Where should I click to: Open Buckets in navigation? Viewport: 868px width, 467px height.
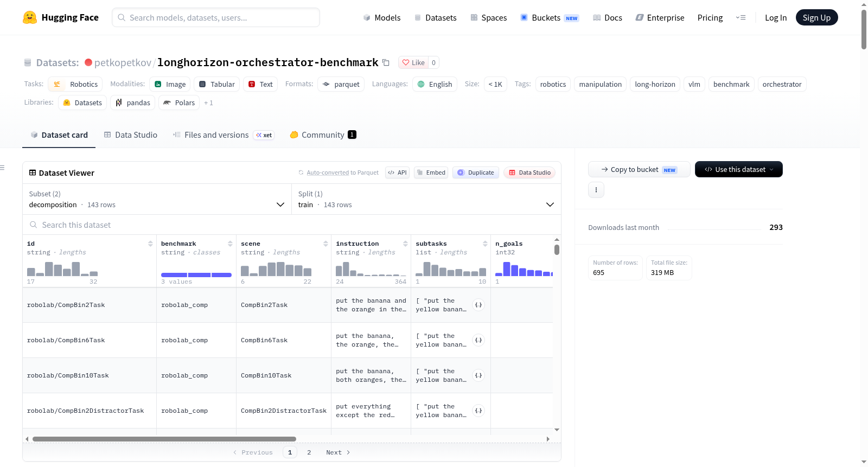coord(550,17)
